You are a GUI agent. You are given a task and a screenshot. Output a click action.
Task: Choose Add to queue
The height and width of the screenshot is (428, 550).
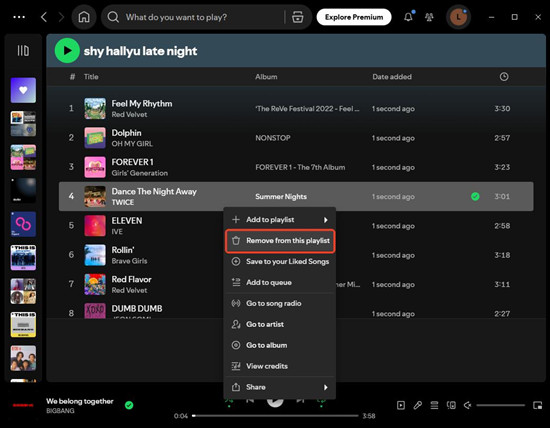pos(280,282)
